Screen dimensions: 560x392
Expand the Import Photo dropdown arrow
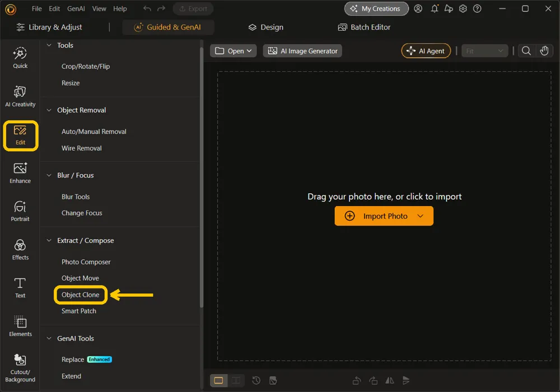421,216
